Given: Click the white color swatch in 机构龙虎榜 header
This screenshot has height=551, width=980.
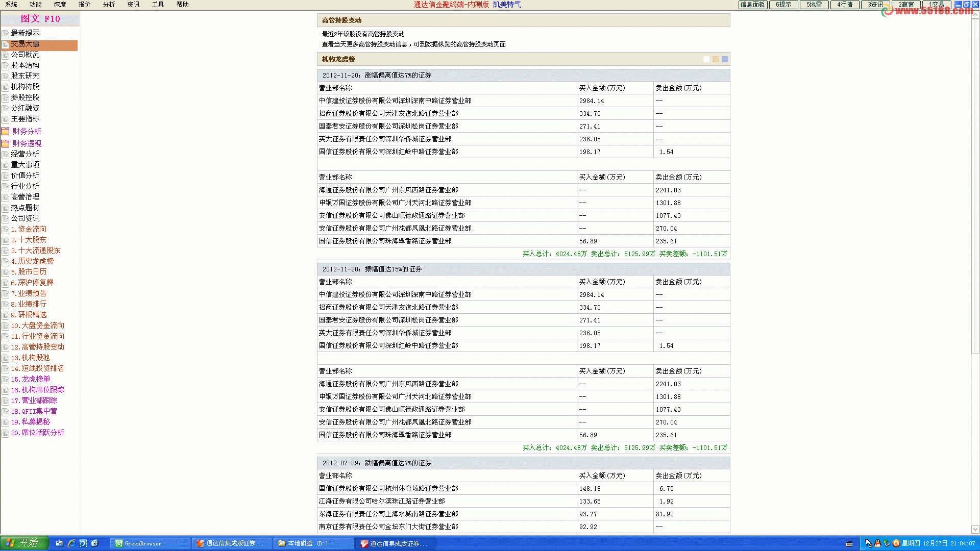Looking at the screenshot, I should (706, 59).
